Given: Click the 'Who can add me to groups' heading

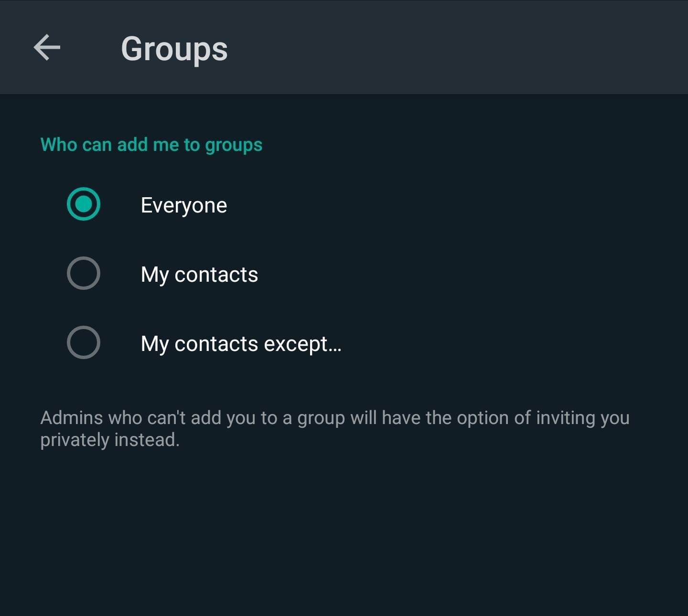Looking at the screenshot, I should tap(151, 145).
